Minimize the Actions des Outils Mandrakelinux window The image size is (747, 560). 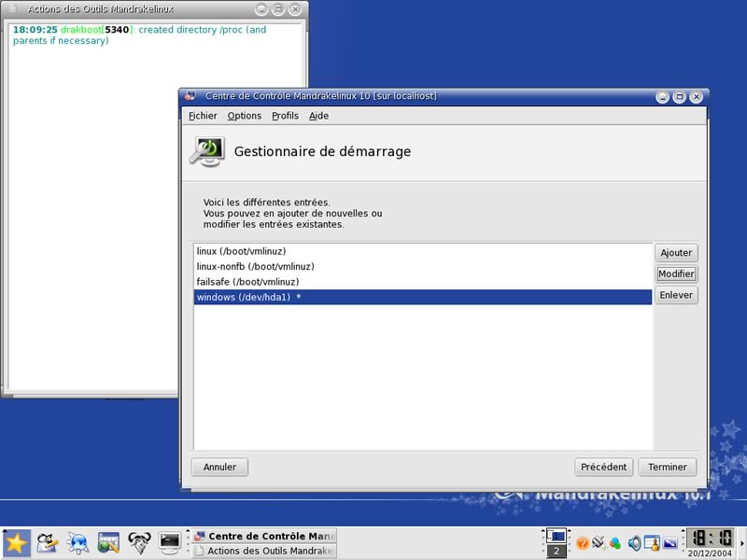coord(261,9)
